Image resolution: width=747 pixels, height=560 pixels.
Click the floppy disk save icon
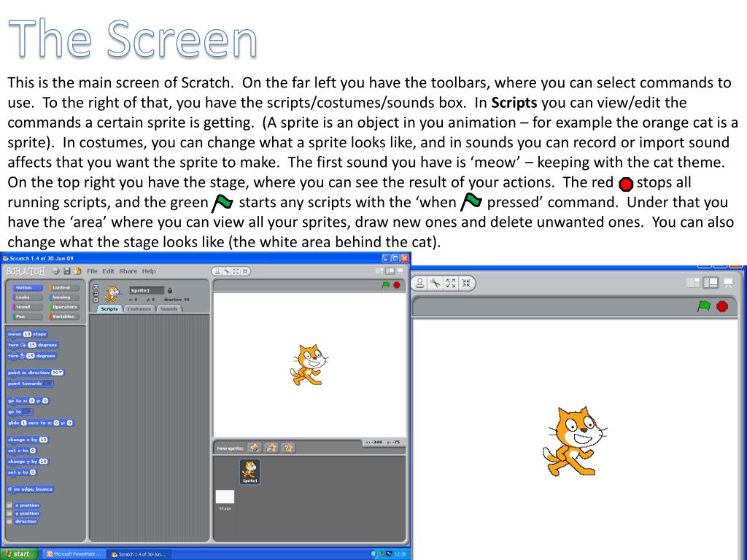[66, 271]
